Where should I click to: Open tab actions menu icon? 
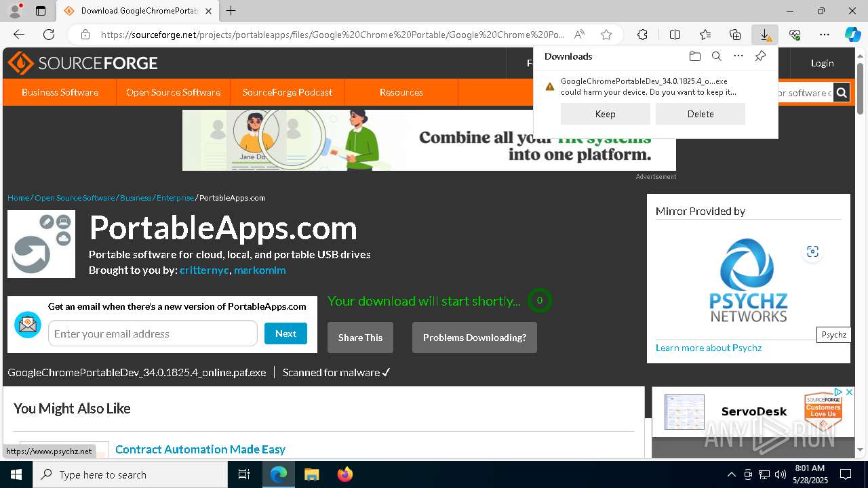click(41, 11)
